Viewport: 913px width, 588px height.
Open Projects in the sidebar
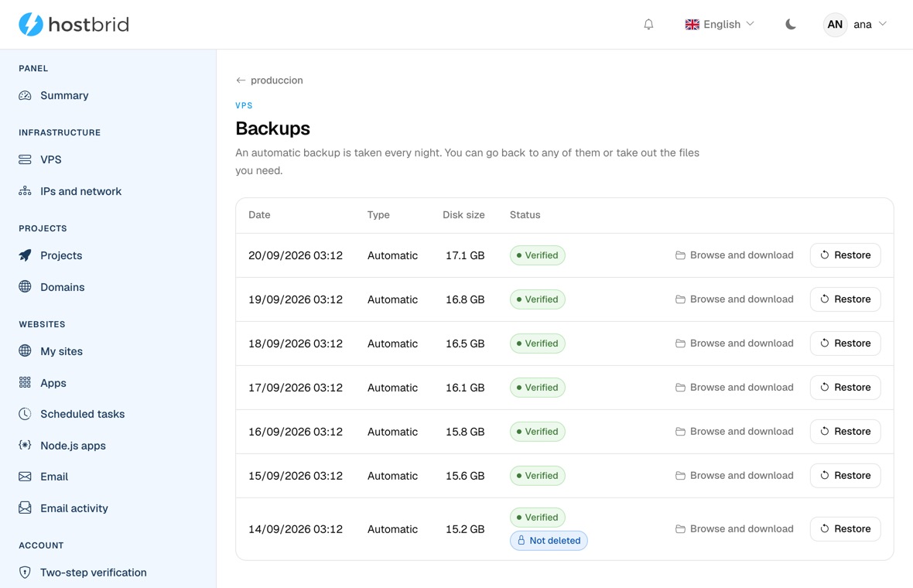click(61, 255)
